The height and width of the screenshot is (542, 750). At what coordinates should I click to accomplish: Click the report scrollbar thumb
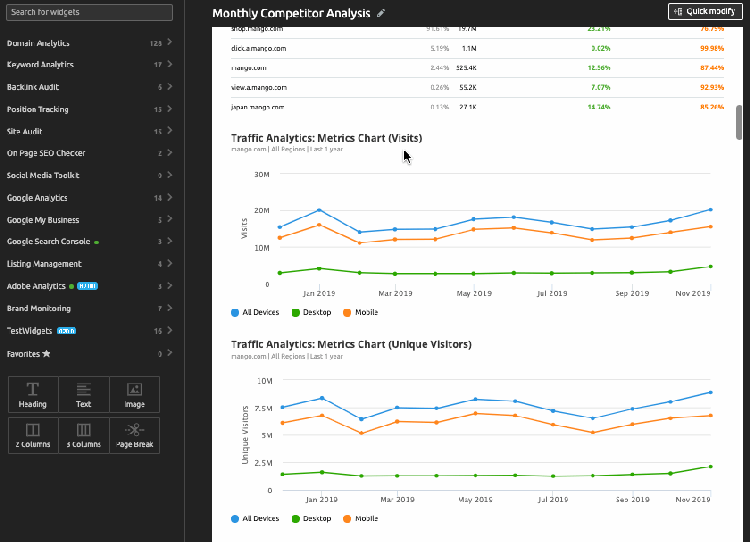click(739, 122)
